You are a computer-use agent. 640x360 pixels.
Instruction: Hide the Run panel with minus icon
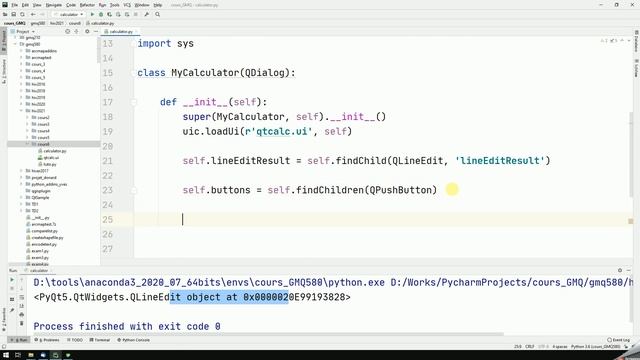(629, 270)
